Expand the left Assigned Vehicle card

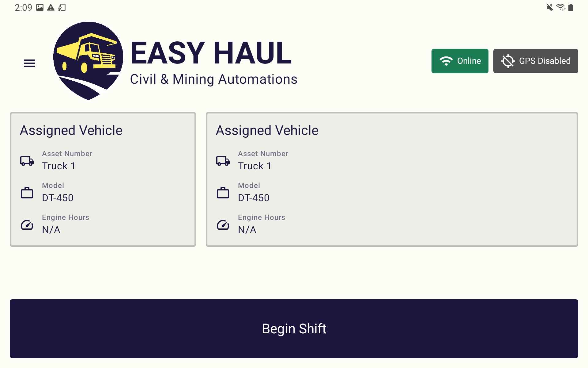[x=103, y=179]
